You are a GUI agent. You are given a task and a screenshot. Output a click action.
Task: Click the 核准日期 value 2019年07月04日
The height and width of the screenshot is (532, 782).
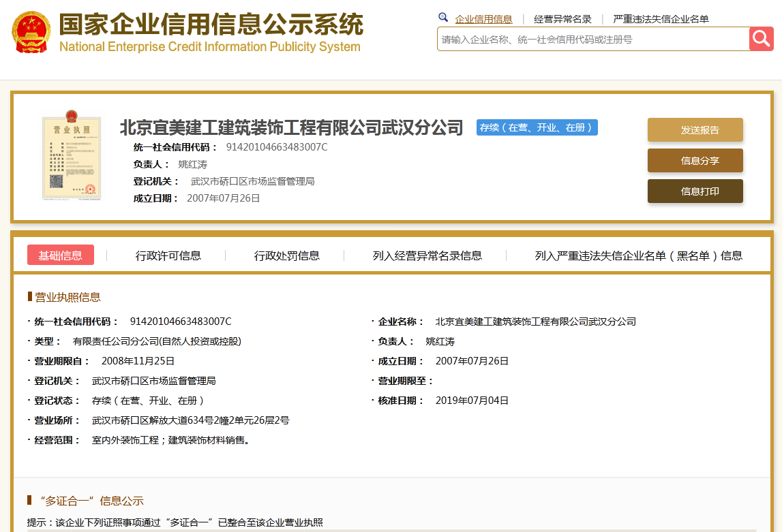click(472, 401)
